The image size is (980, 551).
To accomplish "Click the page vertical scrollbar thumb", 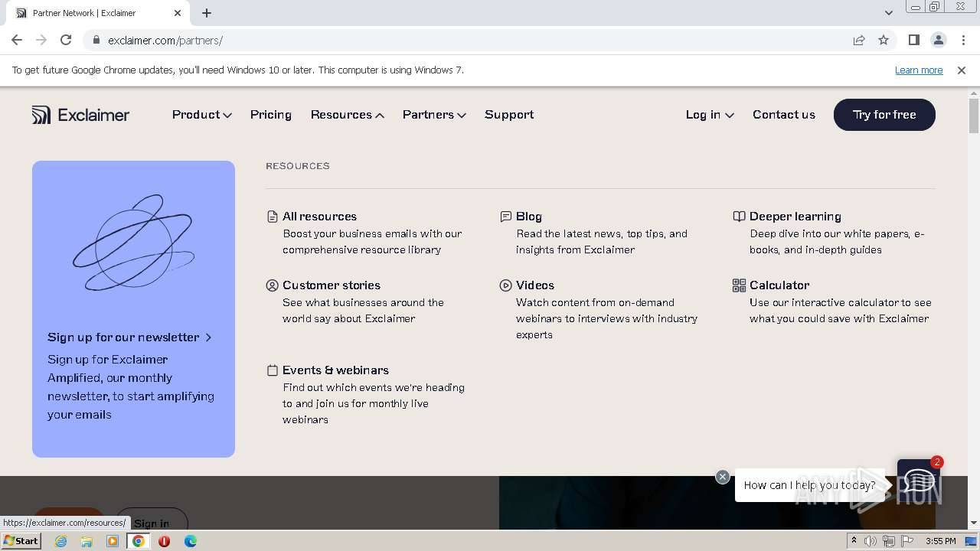I will point(973,116).
